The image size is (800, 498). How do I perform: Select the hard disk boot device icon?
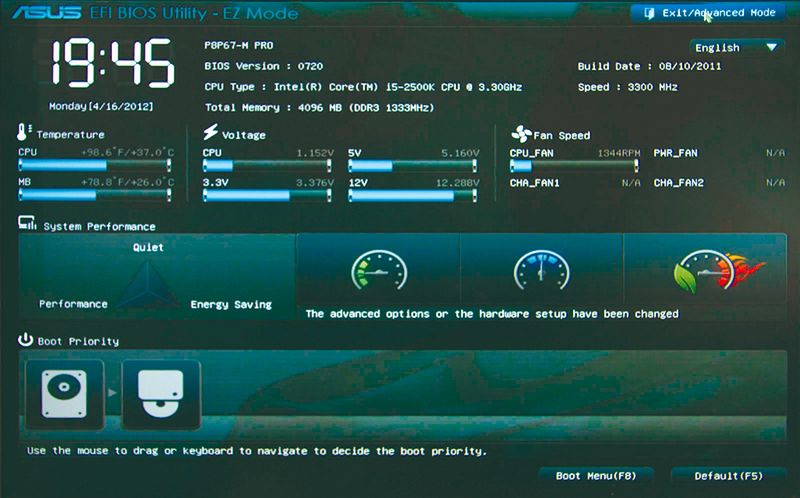click(x=64, y=394)
